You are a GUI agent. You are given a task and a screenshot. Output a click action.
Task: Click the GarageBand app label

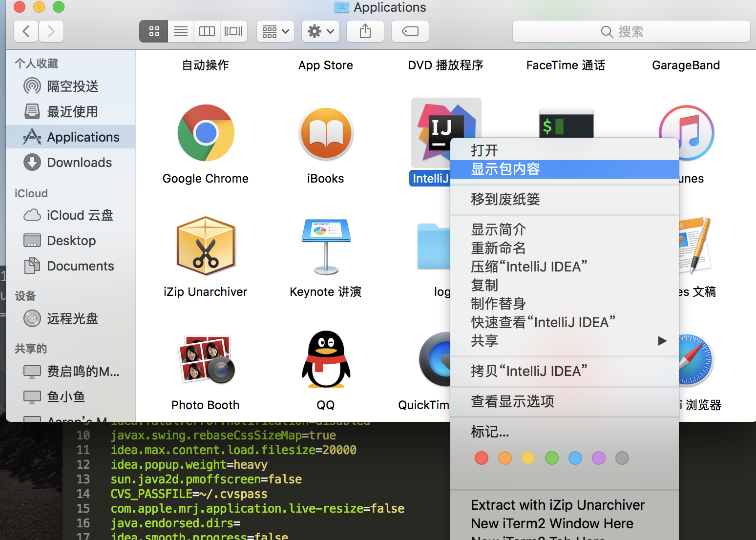coord(686,65)
